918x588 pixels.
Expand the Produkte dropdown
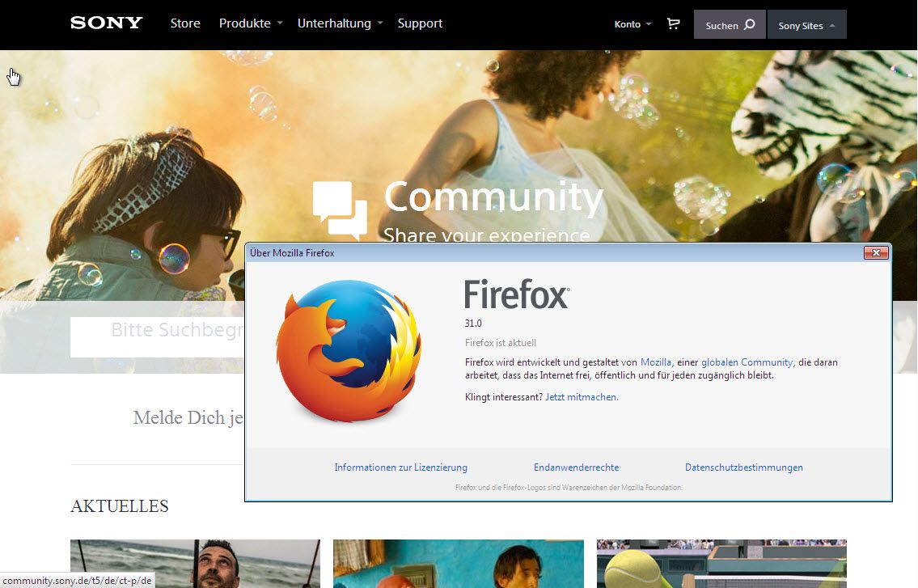(251, 23)
